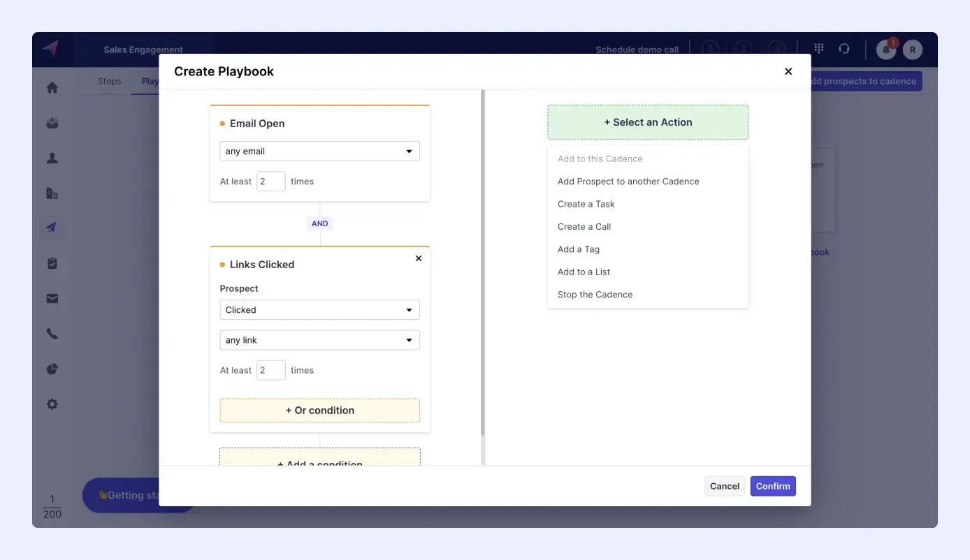The height and width of the screenshot is (560, 970).
Task: Open Reports via the pie chart icon
Action: (52, 369)
